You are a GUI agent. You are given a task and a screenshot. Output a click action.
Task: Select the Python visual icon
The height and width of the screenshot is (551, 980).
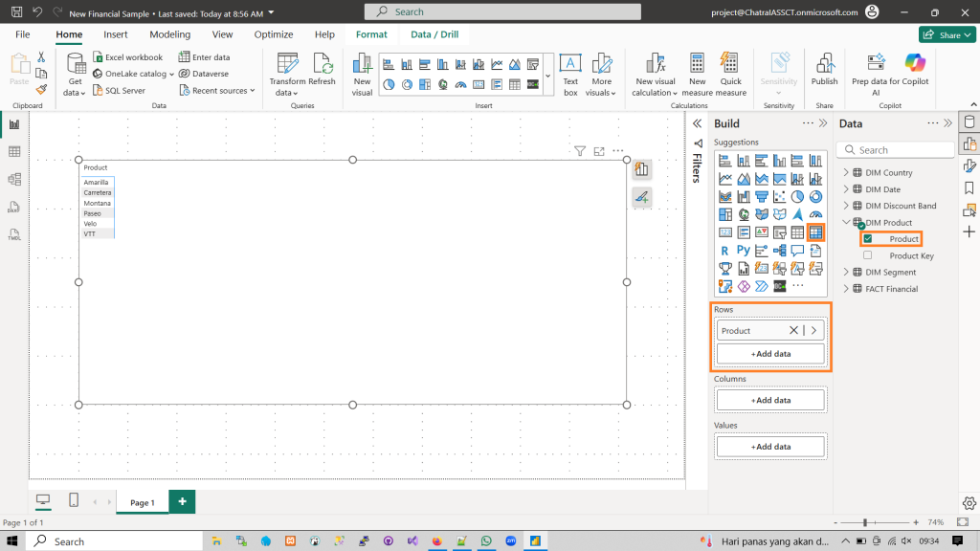(743, 251)
